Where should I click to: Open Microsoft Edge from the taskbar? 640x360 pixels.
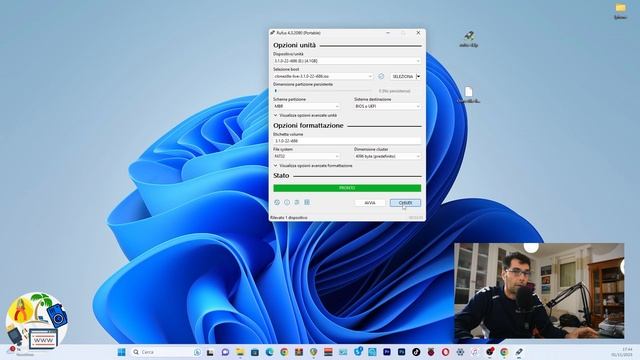(269, 352)
